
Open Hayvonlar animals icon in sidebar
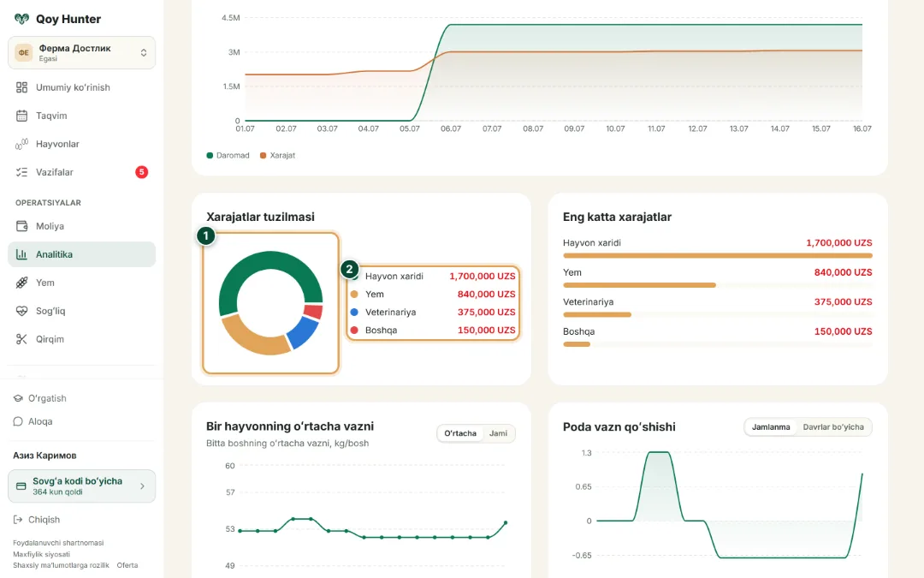point(21,144)
